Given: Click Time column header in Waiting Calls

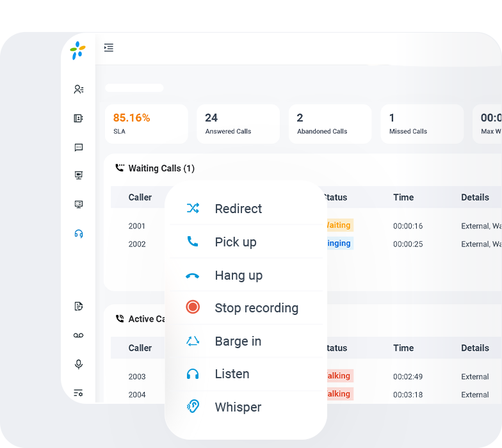Looking at the screenshot, I should click(x=403, y=197).
